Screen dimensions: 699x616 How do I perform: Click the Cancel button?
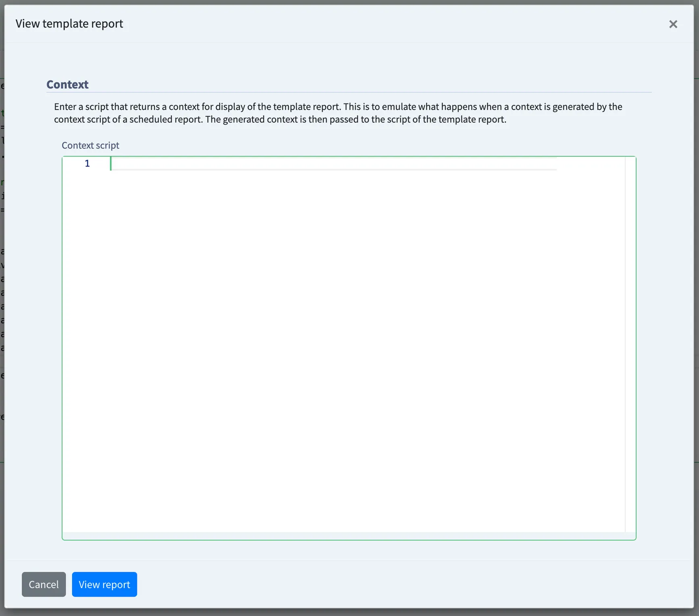click(x=44, y=584)
